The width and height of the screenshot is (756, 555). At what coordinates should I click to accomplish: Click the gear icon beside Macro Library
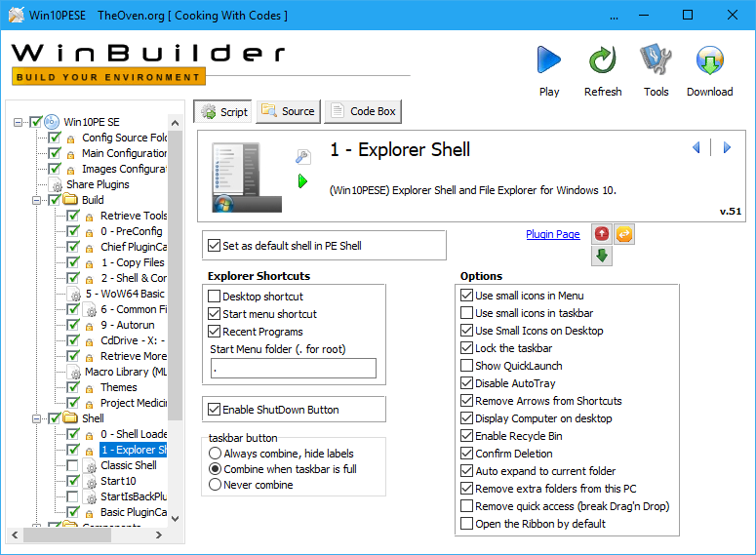[75, 373]
